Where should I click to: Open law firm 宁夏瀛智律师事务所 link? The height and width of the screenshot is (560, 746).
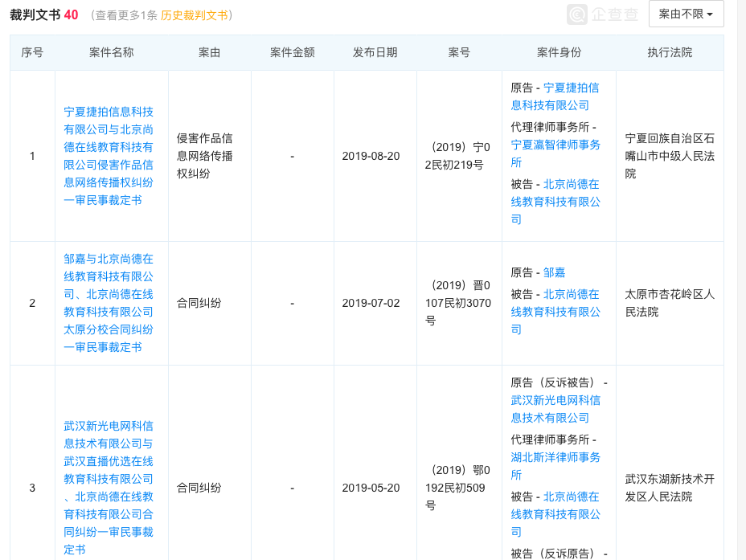[x=555, y=153]
